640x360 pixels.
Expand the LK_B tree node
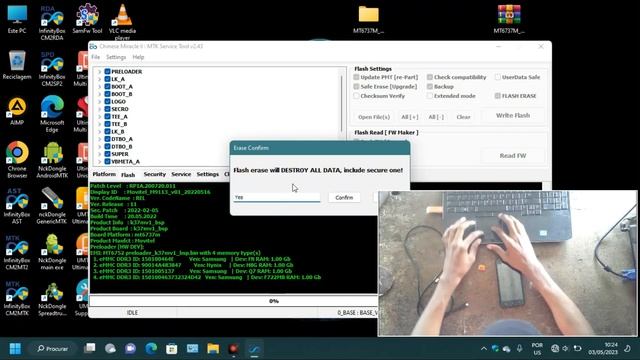pos(99,132)
